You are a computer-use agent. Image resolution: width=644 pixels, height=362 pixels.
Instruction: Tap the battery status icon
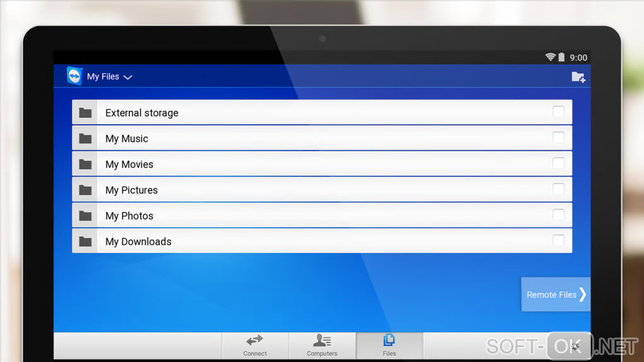(x=561, y=57)
